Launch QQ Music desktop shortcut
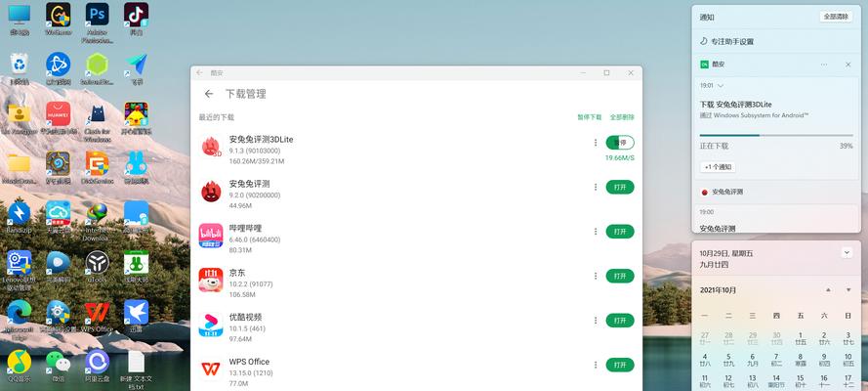 coord(19,362)
